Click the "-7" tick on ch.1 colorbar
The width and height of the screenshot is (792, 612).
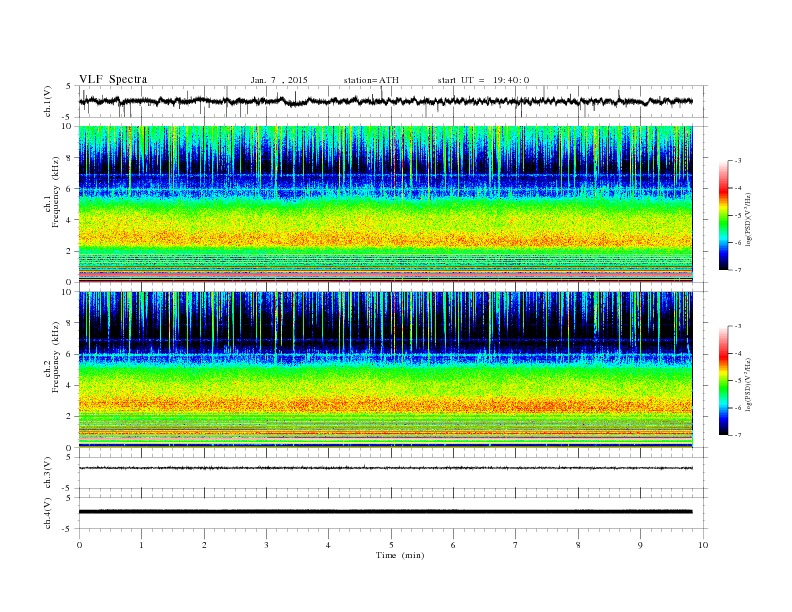point(737,270)
